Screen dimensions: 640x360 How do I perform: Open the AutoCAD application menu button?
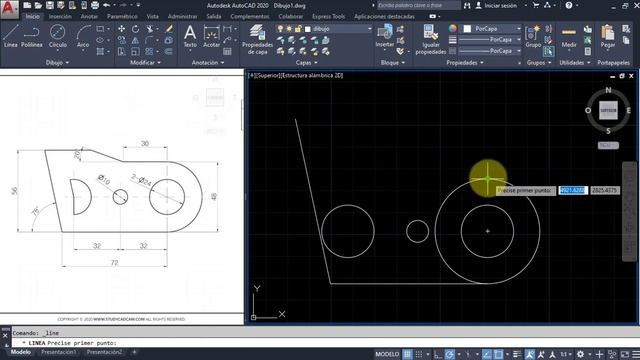pos(9,9)
